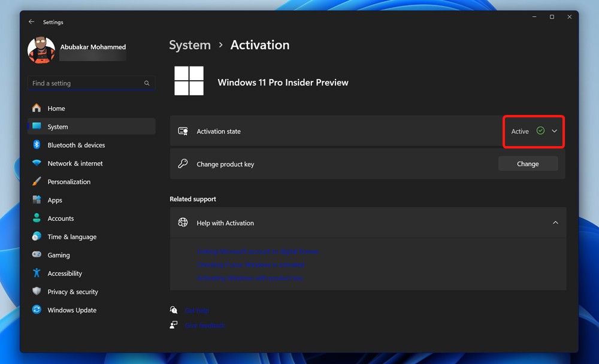
Task: Click the Accounts person icon
Action: [x=37, y=218]
